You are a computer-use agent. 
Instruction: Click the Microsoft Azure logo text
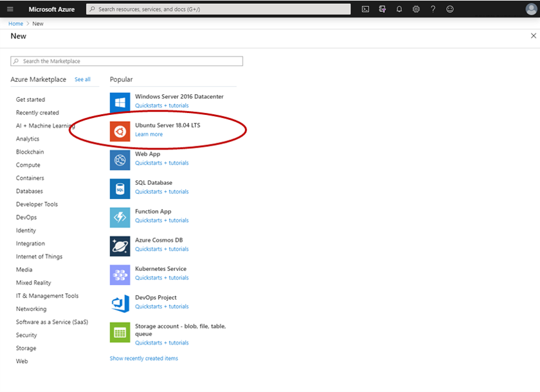pyautogui.click(x=51, y=9)
